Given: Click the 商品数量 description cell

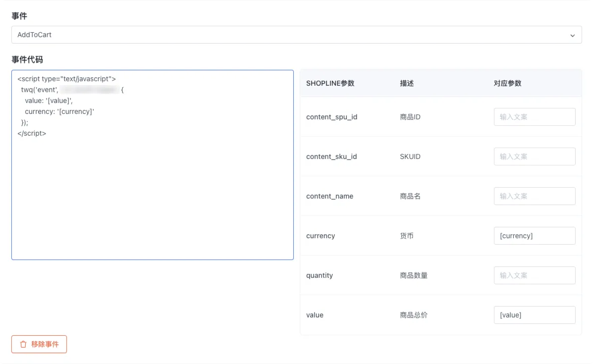Looking at the screenshot, I should tap(413, 275).
